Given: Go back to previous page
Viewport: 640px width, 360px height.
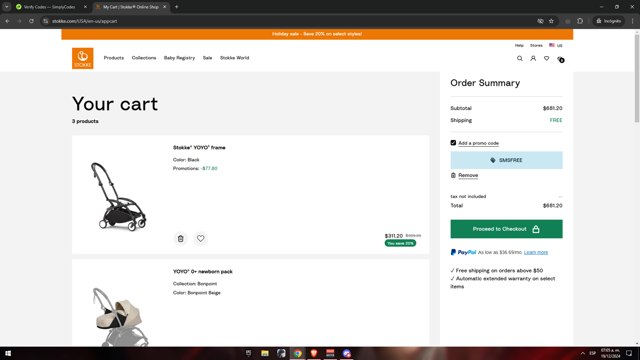Looking at the screenshot, I should click(x=8, y=21).
